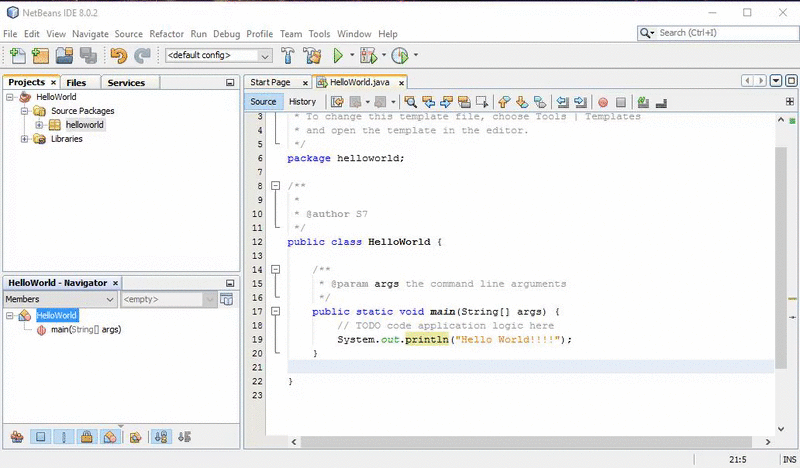Open the Team menu
The image size is (800, 468).
[x=291, y=34]
